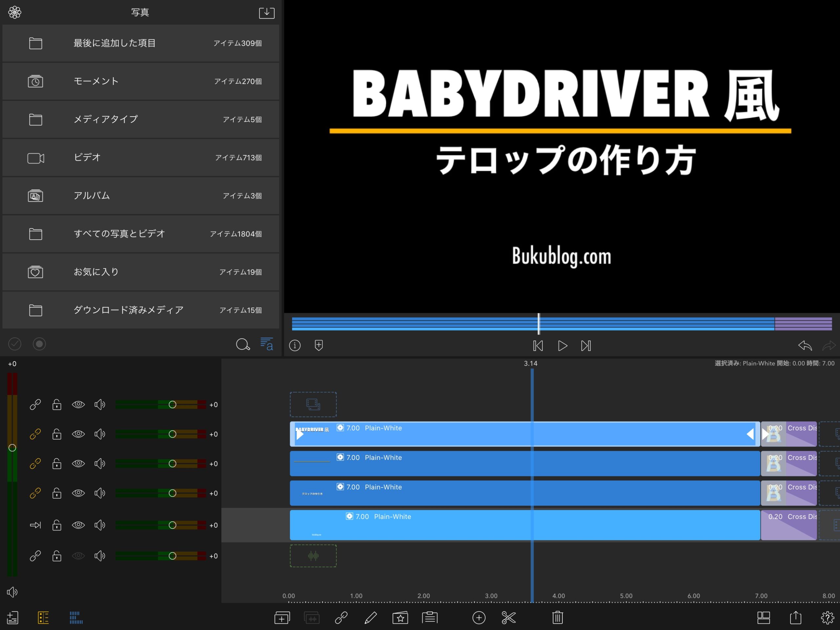Skip to next clip edge
The width and height of the screenshot is (840, 630).
point(586,346)
